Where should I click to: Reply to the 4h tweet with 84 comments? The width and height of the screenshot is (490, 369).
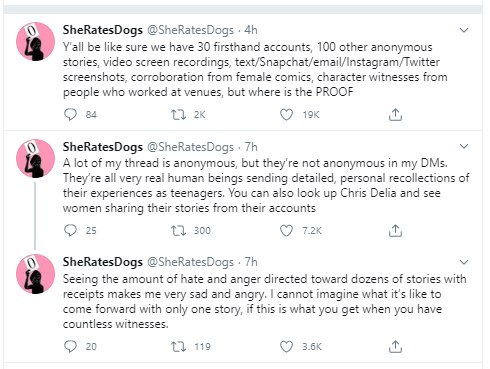(70, 115)
